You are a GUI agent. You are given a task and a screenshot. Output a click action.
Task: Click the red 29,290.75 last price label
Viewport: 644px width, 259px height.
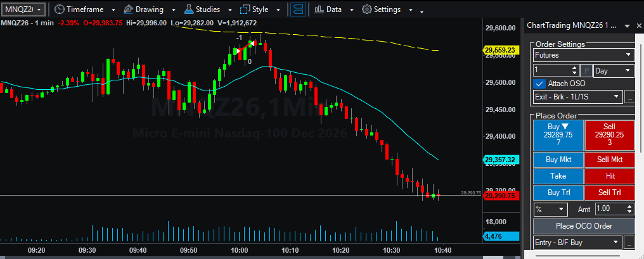click(x=500, y=196)
